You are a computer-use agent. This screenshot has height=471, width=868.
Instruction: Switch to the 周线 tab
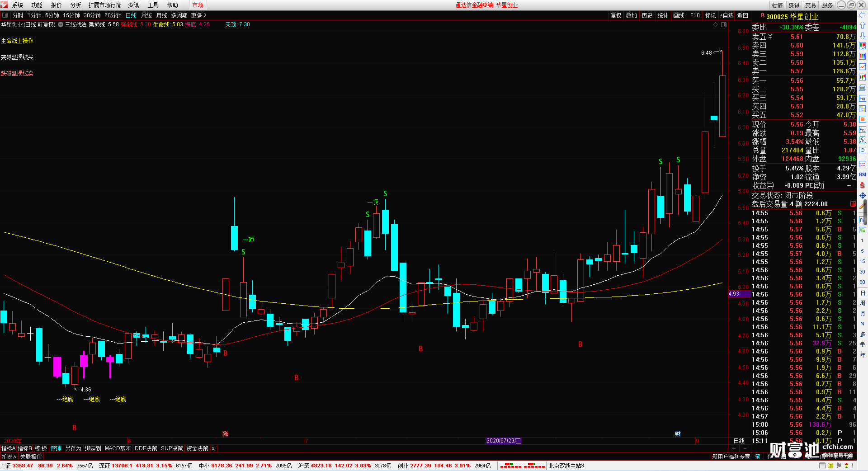pyautogui.click(x=146, y=15)
